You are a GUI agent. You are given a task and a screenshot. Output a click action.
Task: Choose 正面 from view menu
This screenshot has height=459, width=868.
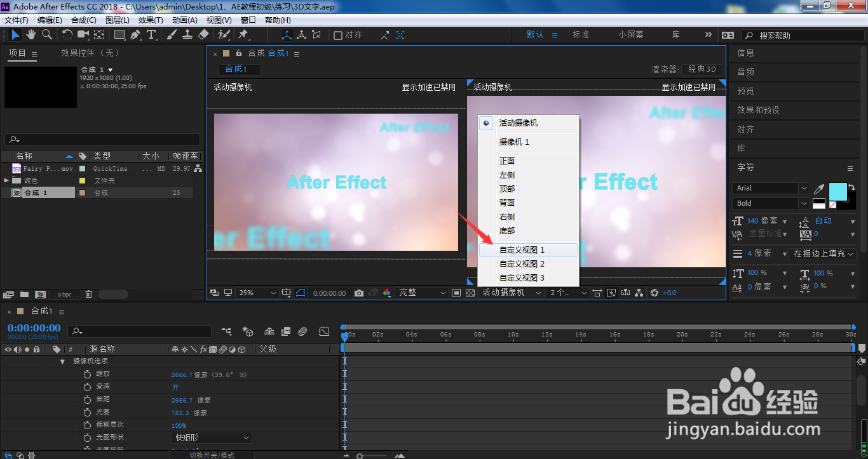coord(528,161)
